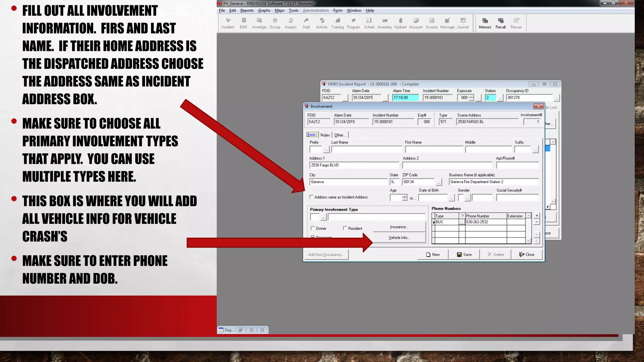
Task: Open Occupancy ID lookup in NFIRS window
Action: point(556,98)
